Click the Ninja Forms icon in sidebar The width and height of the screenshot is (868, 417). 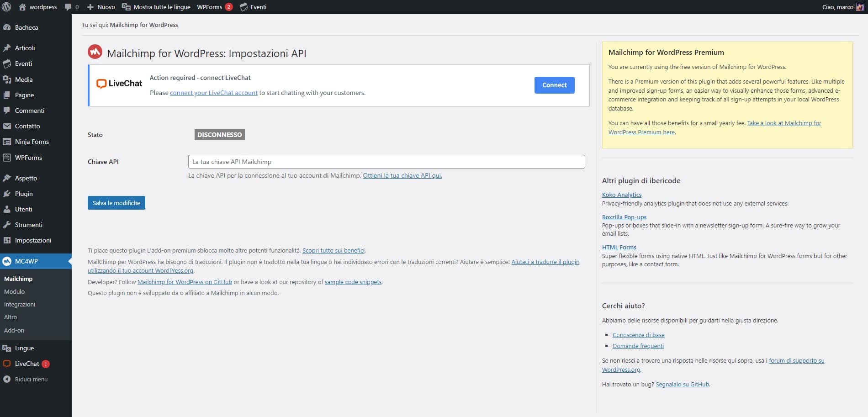[7, 142]
